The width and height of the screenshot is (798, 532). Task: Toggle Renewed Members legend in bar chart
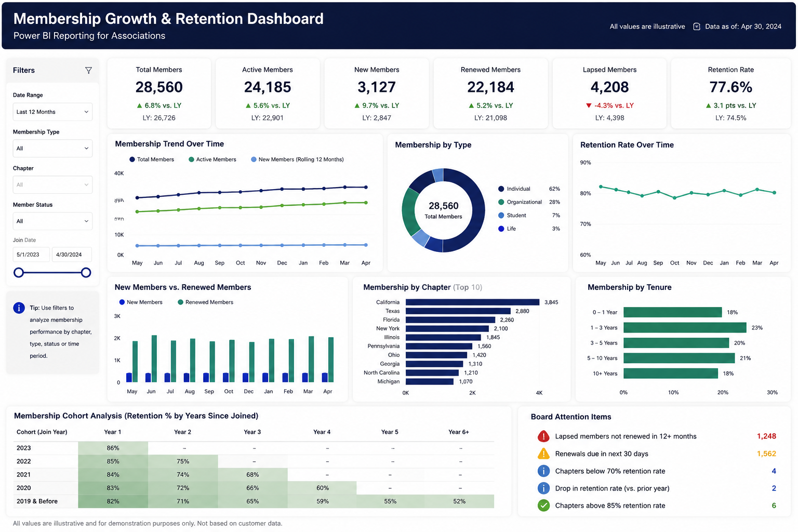click(206, 302)
